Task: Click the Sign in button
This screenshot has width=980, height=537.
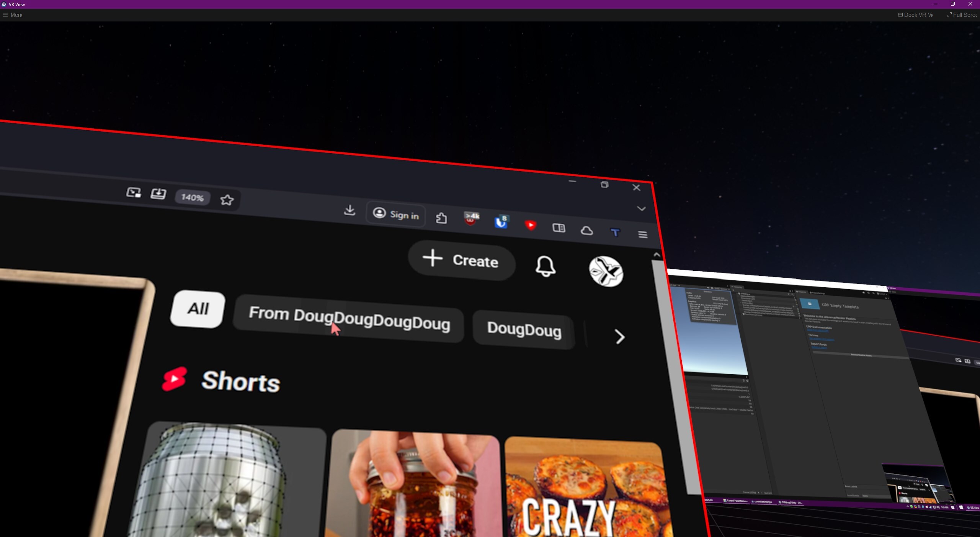Action: (x=395, y=215)
